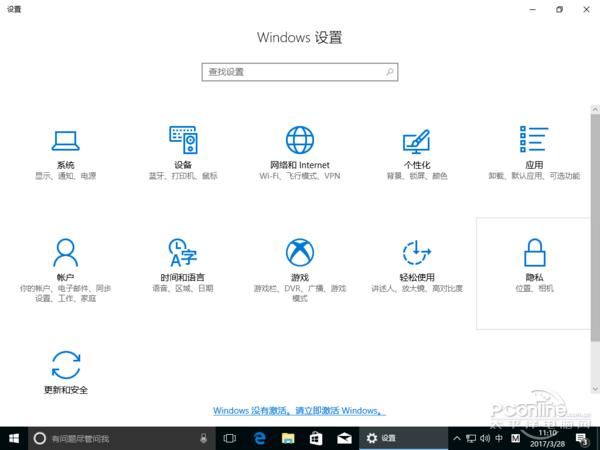Launch Microsoft Edge from the taskbar
The width and height of the screenshot is (600, 450).
pyautogui.click(x=259, y=438)
